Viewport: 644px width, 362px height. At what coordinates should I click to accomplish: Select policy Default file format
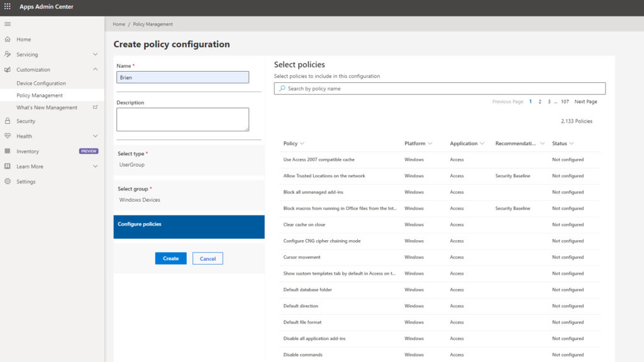pyautogui.click(x=303, y=322)
